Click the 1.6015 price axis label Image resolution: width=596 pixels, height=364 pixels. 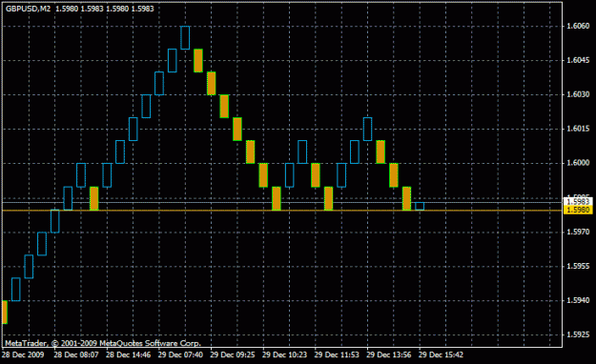pos(578,129)
